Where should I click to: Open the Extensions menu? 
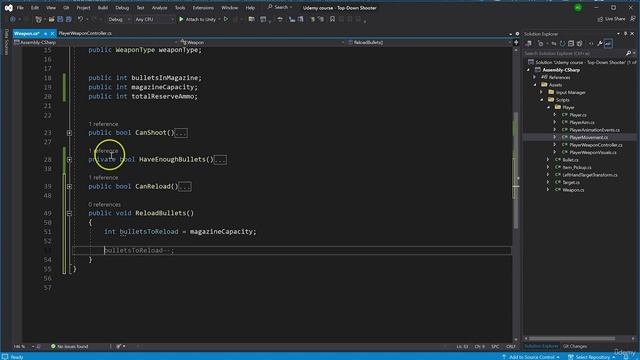(x=203, y=8)
